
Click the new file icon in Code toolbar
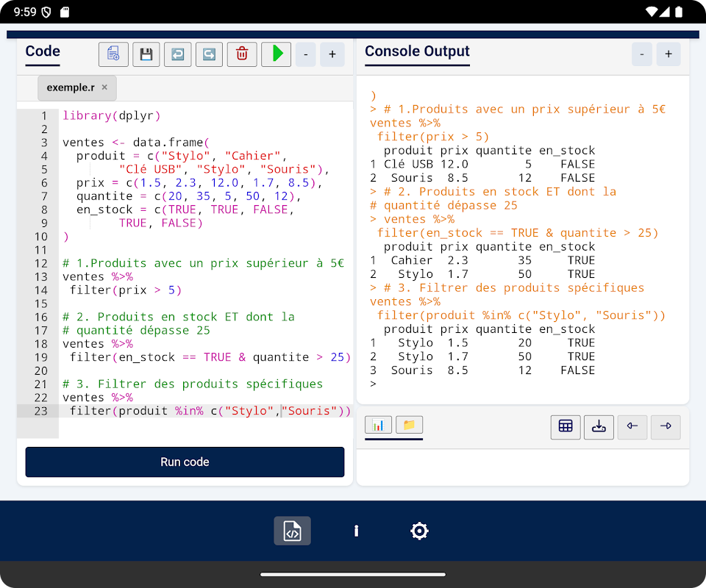click(x=113, y=54)
